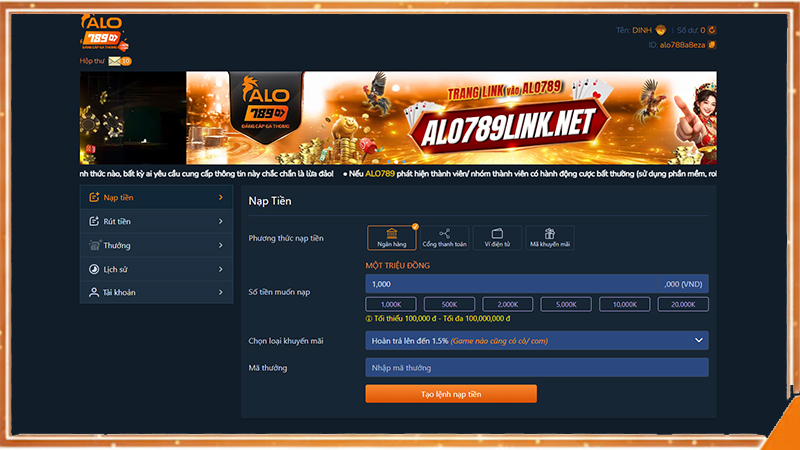Refresh the Số dư balance

[x=712, y=30]
